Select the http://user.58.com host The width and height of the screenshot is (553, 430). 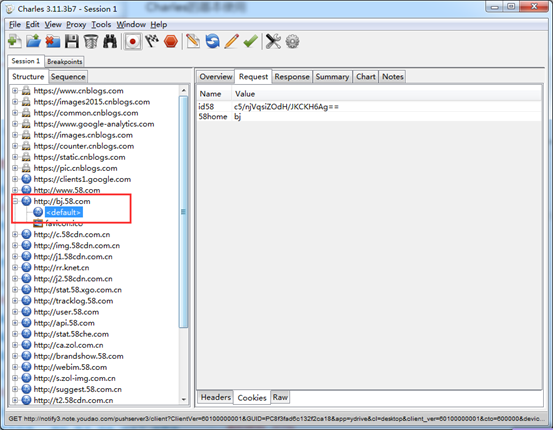(x=66, y=312)
